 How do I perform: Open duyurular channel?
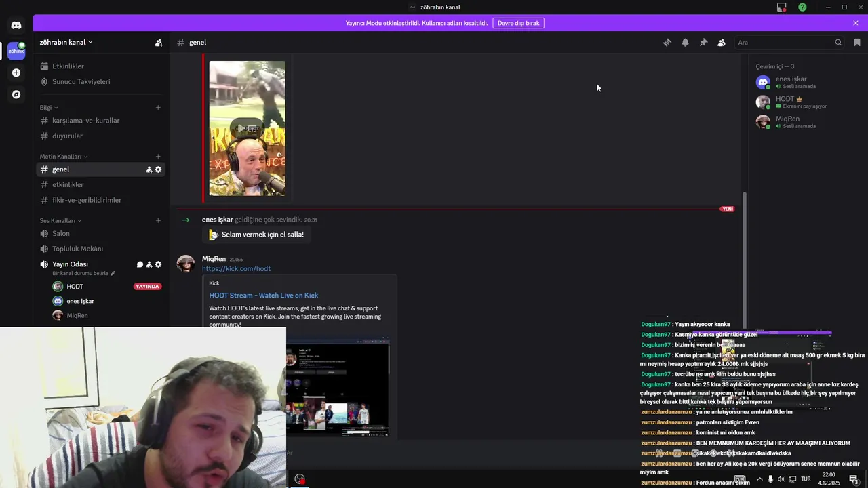click(x=100, y=136)
